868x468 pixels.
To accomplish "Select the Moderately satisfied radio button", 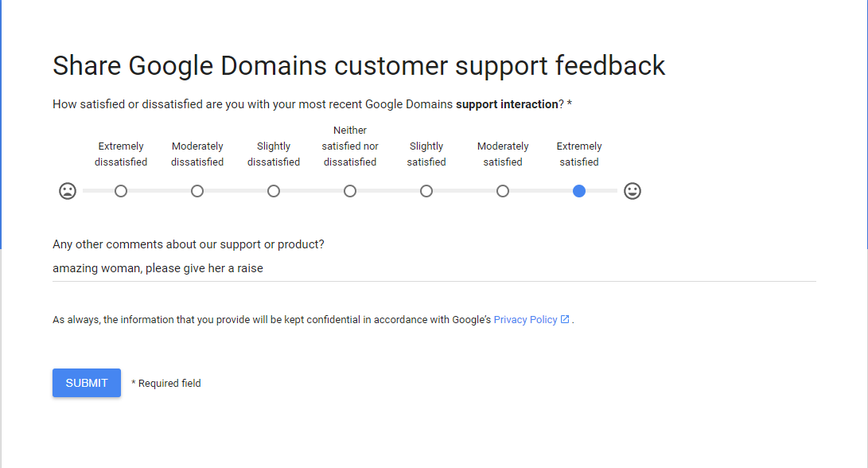I will [x=503, y=191].
